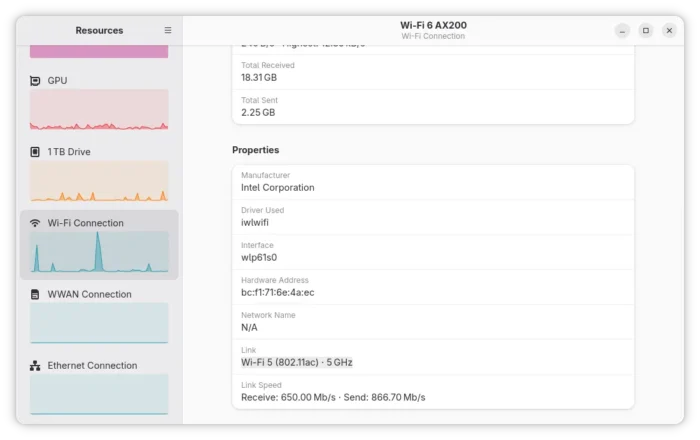
Task: Select the 1 TB Drive activity graph
Action: (99, 181)
